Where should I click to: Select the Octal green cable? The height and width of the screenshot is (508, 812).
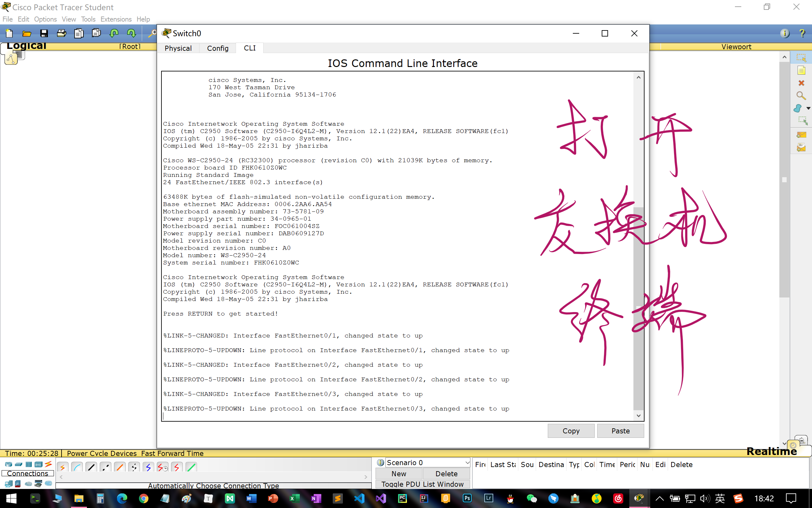(191, 467)
